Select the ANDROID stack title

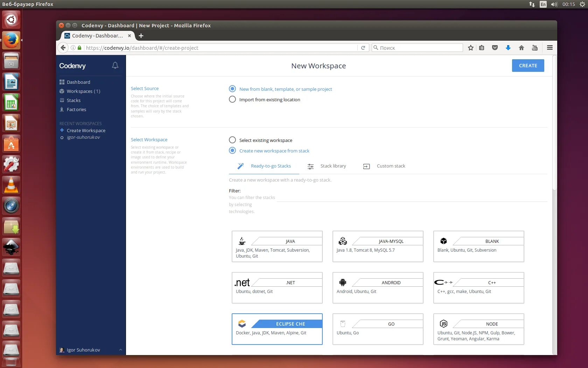[x=391, y=283]
